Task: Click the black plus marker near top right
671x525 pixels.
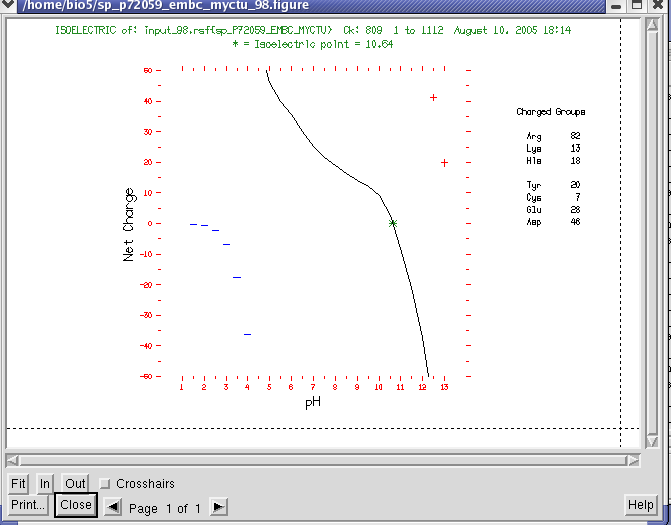Action: 433,97
